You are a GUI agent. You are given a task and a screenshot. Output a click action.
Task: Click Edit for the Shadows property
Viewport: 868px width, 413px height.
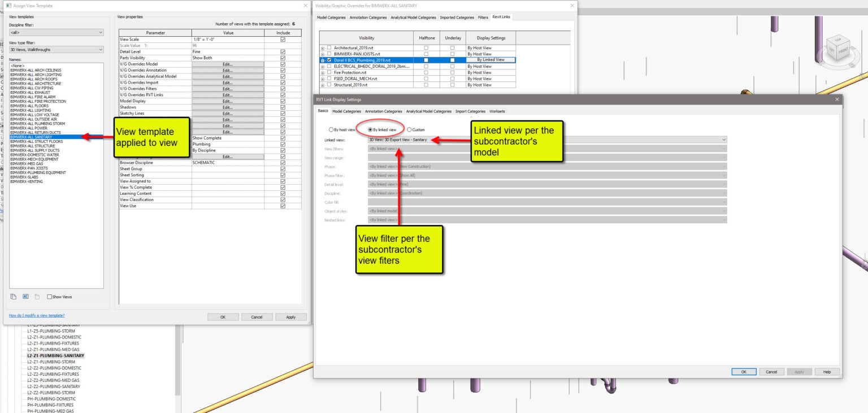[227, 107]
